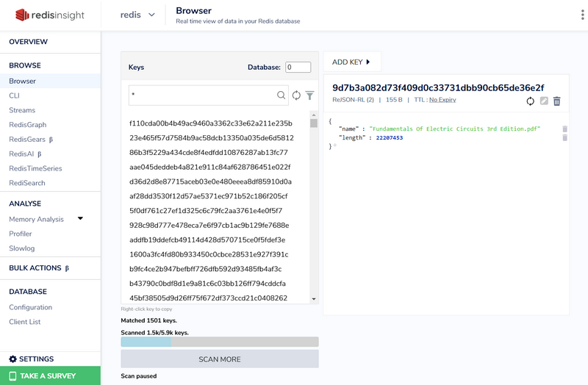Image resolution: width=588 pixels, height=385 pixels.
Task: Focus the Database number field
Action: (x=298, y=67)
